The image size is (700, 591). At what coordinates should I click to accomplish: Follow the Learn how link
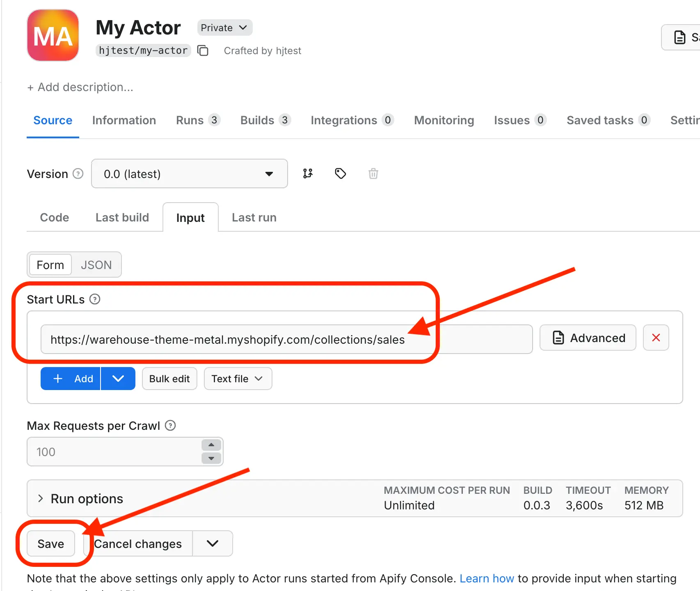487,578
